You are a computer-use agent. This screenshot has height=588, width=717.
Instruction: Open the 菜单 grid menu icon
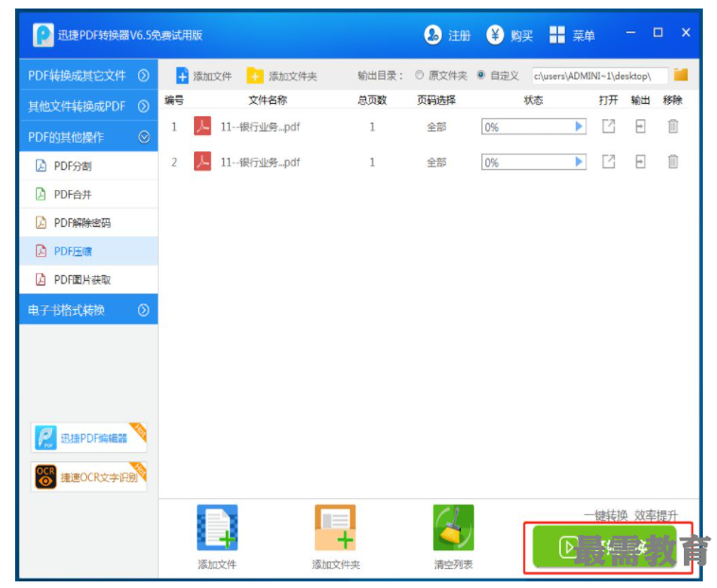click(557, 35)
